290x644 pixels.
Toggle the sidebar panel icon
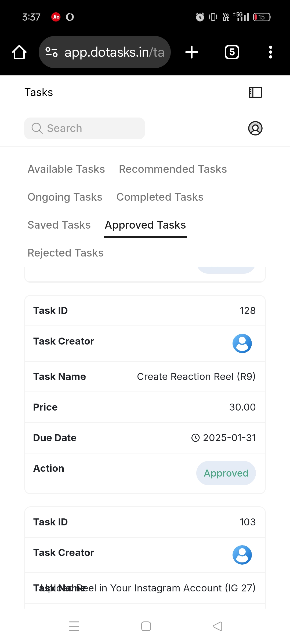(x=255, y=92)
